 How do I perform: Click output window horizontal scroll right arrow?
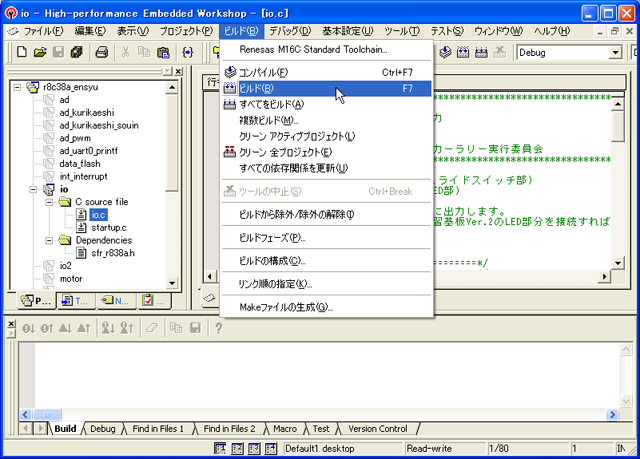click(612, 415)
